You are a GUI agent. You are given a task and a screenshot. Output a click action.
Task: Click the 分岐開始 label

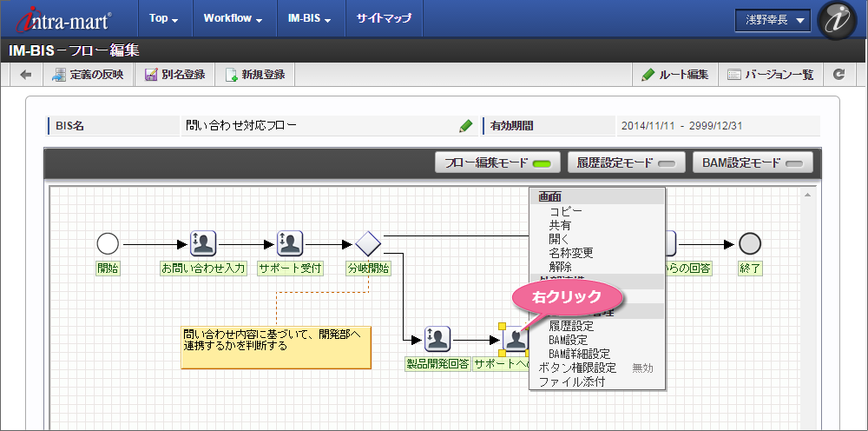tap(368, 269)
